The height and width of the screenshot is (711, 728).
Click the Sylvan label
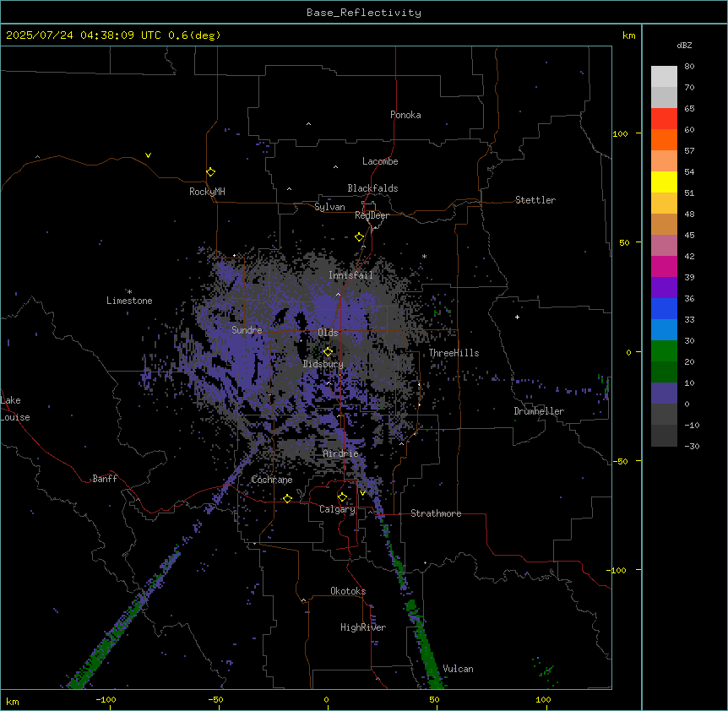(329, 207)
